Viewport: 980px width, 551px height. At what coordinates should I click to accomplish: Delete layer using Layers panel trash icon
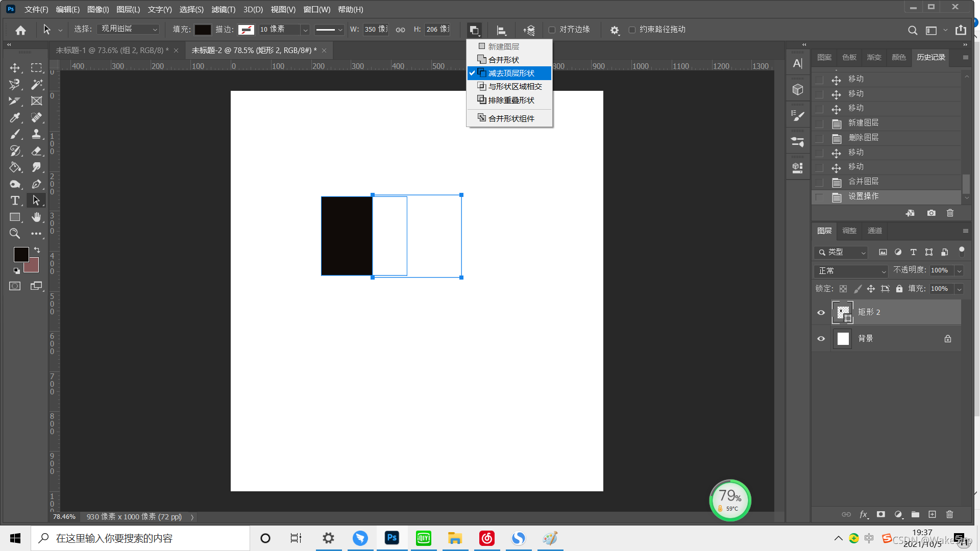click(x=949, y=514)
